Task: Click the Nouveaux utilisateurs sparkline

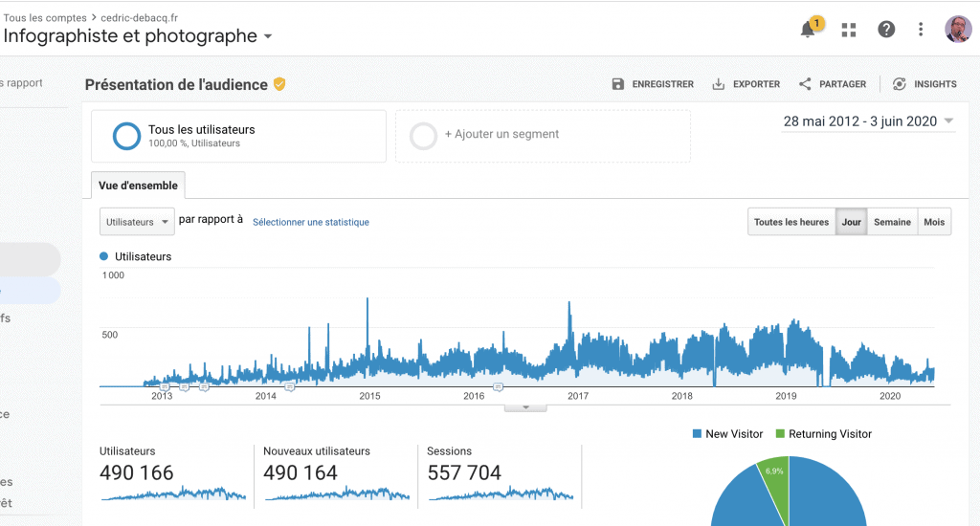Action: coord(337,493)
